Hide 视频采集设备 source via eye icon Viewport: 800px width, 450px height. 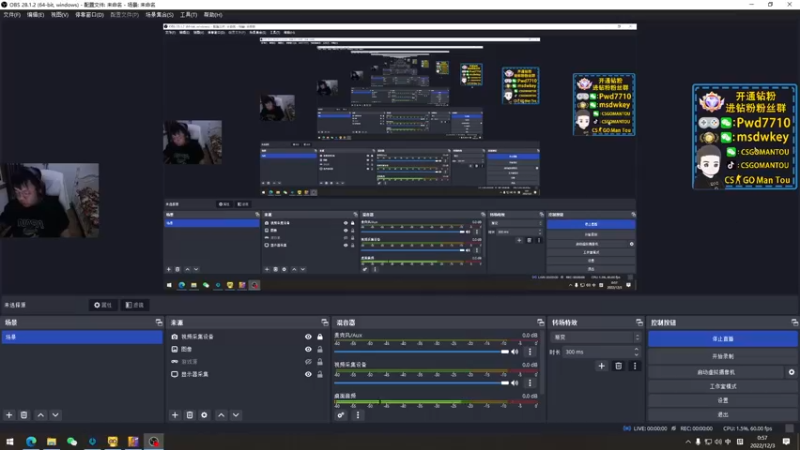[x=308, y=337]
